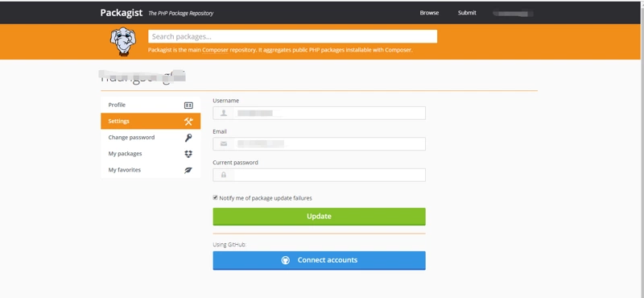Click the Composer link in banner text
Viewport: 644px width, 298px height.
pyautogui.click(x=215, y=50)
